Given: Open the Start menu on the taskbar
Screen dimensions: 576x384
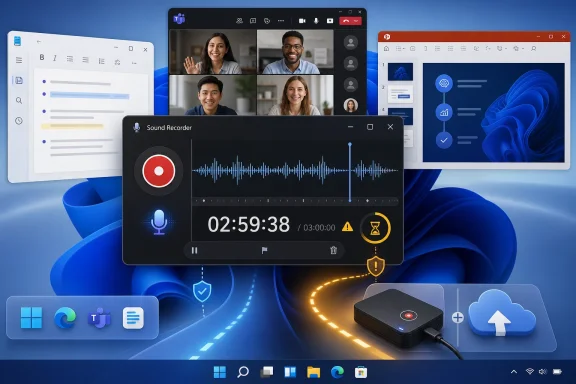Looking at the screenshot, I should (x=220, y=372).
